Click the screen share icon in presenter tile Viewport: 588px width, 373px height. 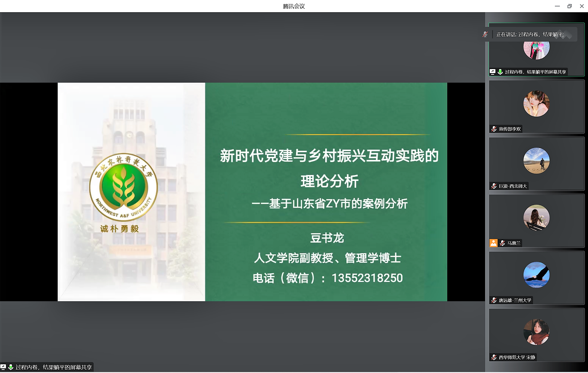pos(492,72)
